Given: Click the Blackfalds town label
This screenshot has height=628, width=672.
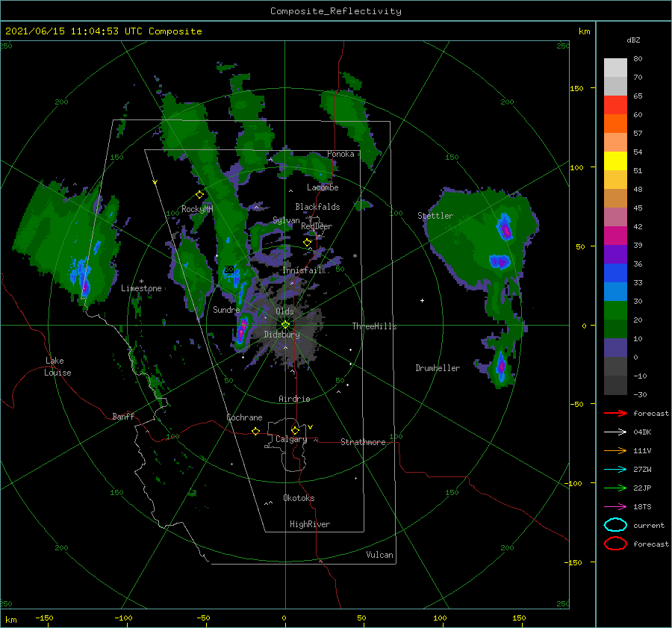Looking at the screenshot, I should point(317,207).
